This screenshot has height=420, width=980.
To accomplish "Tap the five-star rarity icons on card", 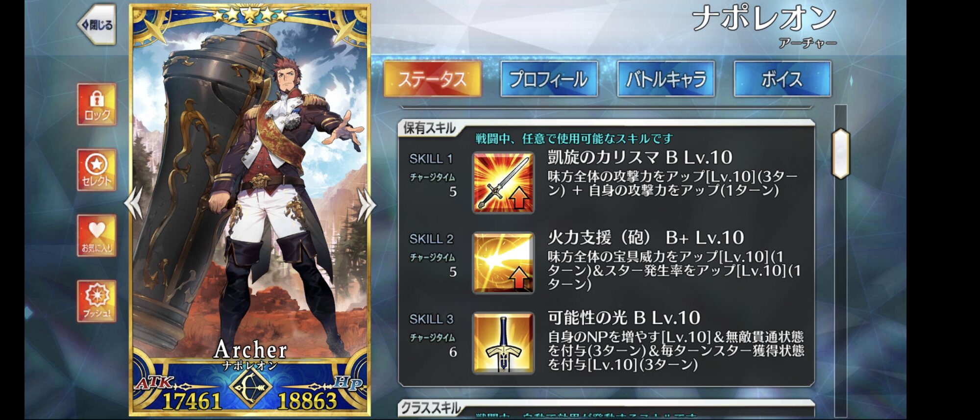I will [x=250, y=16].
